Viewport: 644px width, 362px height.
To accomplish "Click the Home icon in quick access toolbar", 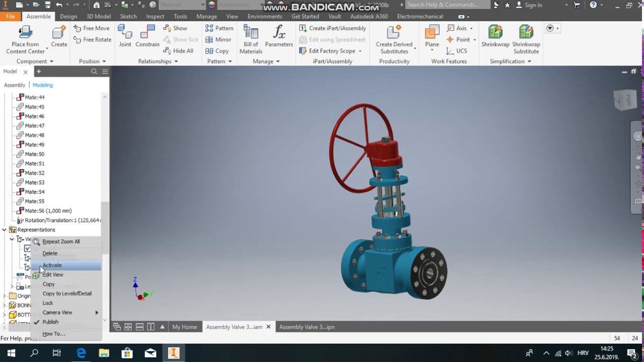I will click(x=97, y=5).
